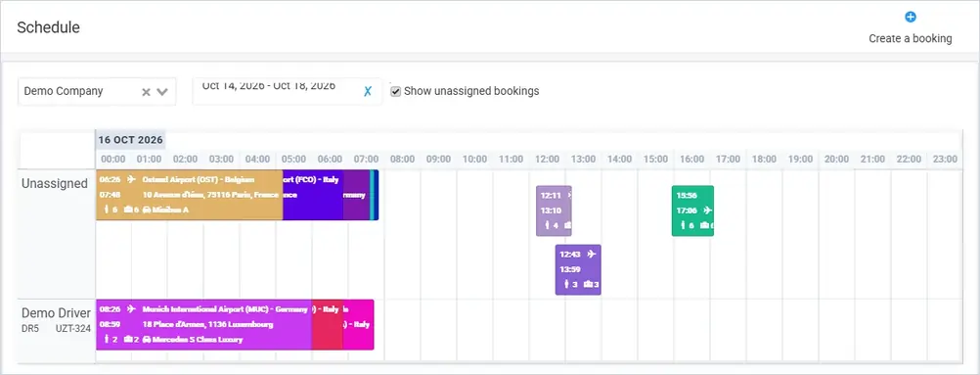The image size is (980, 375).
Task: Click the 03:00 hour column header
Action: [x=221, y=159]
